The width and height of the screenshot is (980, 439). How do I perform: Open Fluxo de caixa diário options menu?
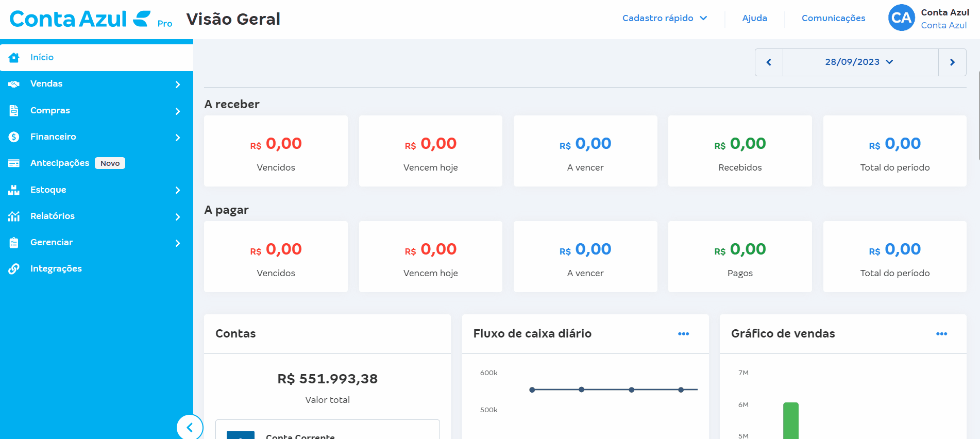[x=683, y=334]
